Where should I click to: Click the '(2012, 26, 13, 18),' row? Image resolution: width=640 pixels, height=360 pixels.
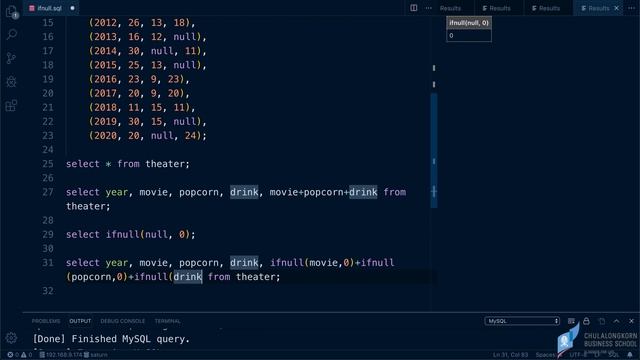[142, 22]
